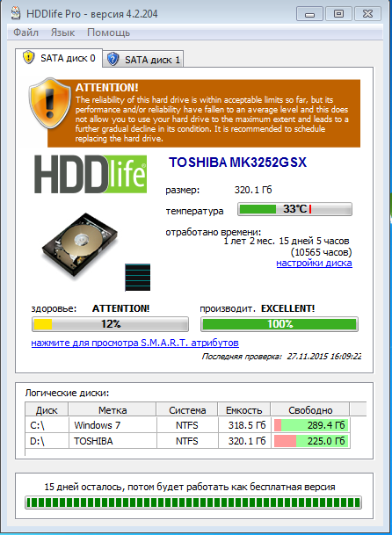Click blue question shield on SATA диск 1 tab
The image size is (392, 535).
(113, 59)
